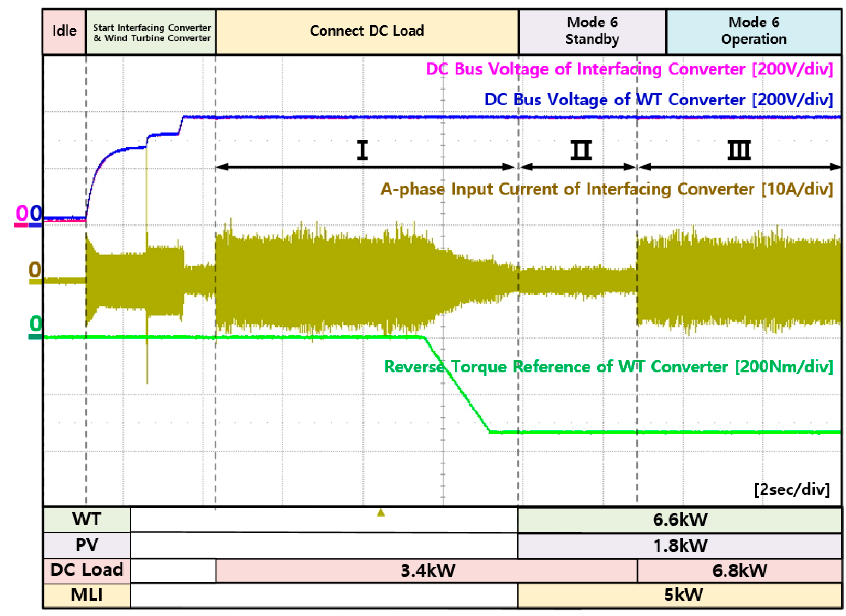
Task: Click the Roman numeral I interval label
Action: pyautogui.click(x=362, y=150)
